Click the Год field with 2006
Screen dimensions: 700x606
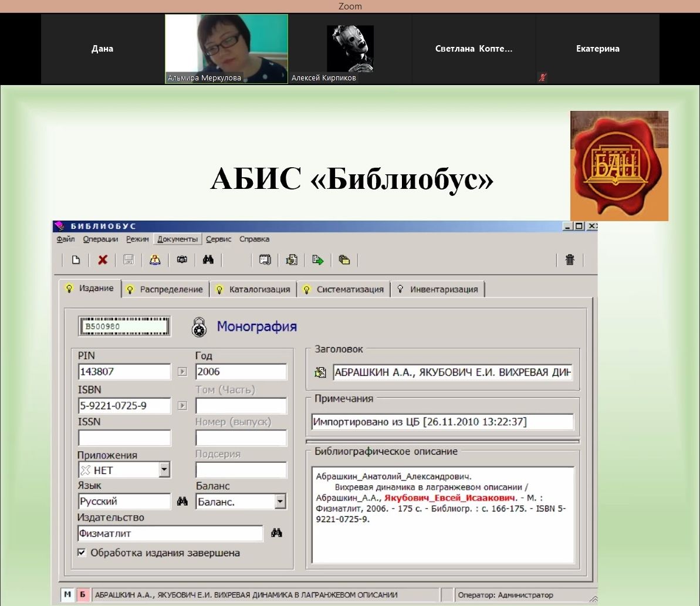click(x=241, y=372)
